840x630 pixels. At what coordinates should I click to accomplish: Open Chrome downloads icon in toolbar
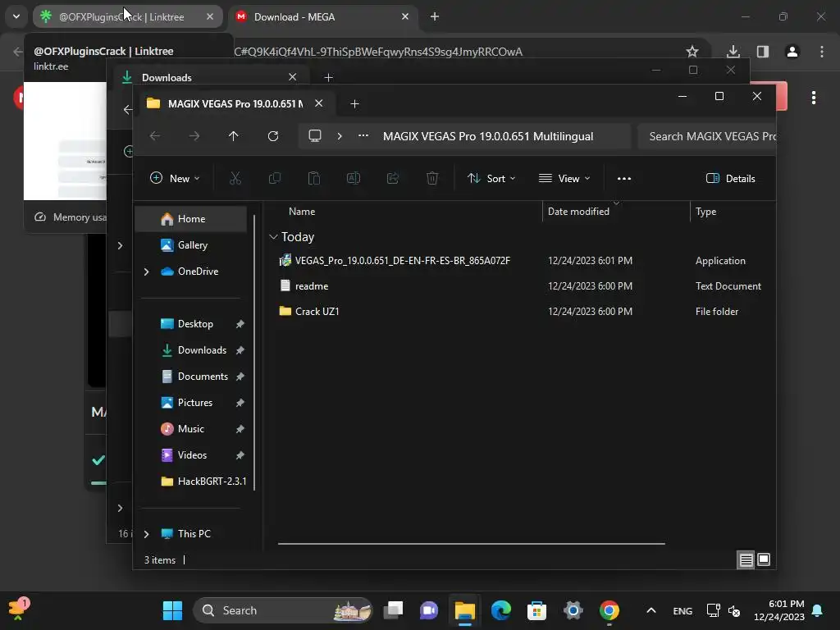tap(733, 52)
